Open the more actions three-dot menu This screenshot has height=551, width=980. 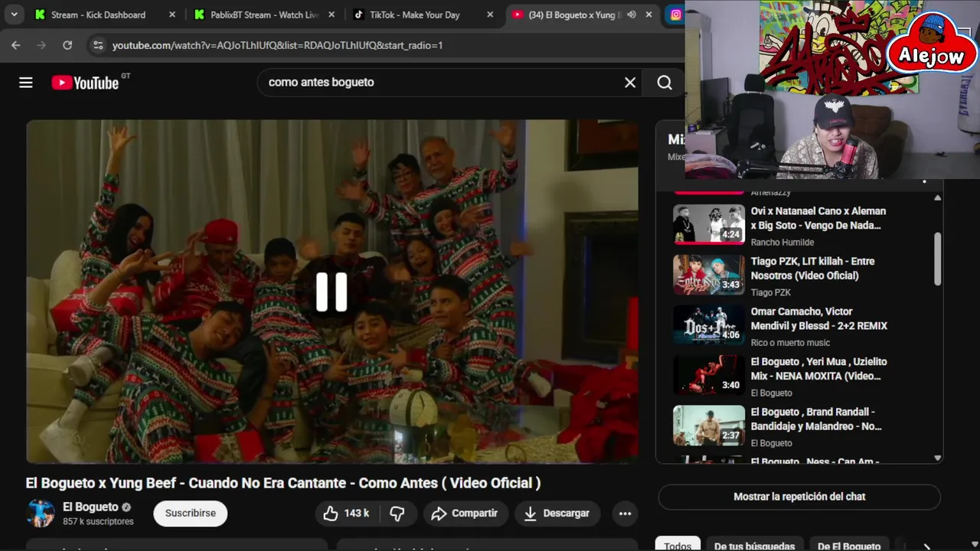click(x=625, y=514)
